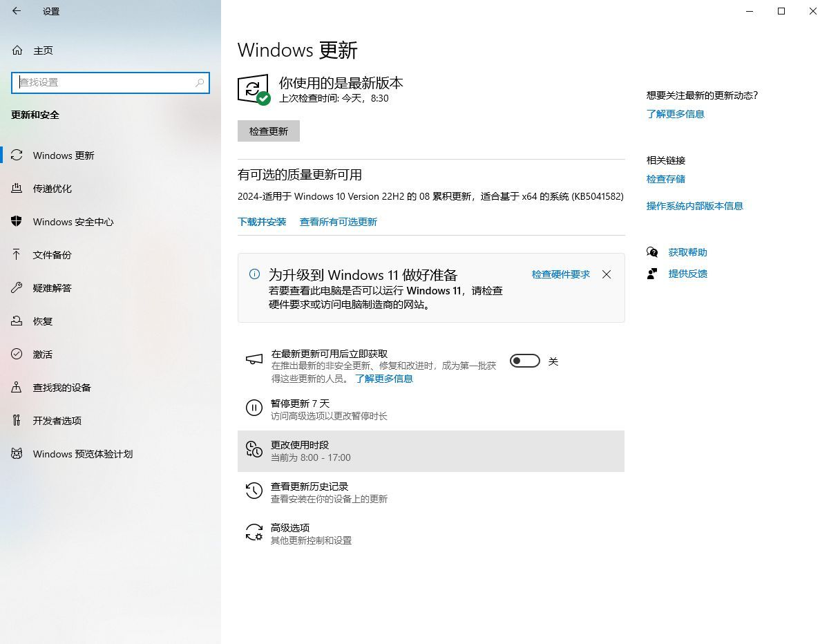Screen dimensions: 829x644
Task: Open the 操作系统内部版本信息 link
Action: (x=695, y=206)
